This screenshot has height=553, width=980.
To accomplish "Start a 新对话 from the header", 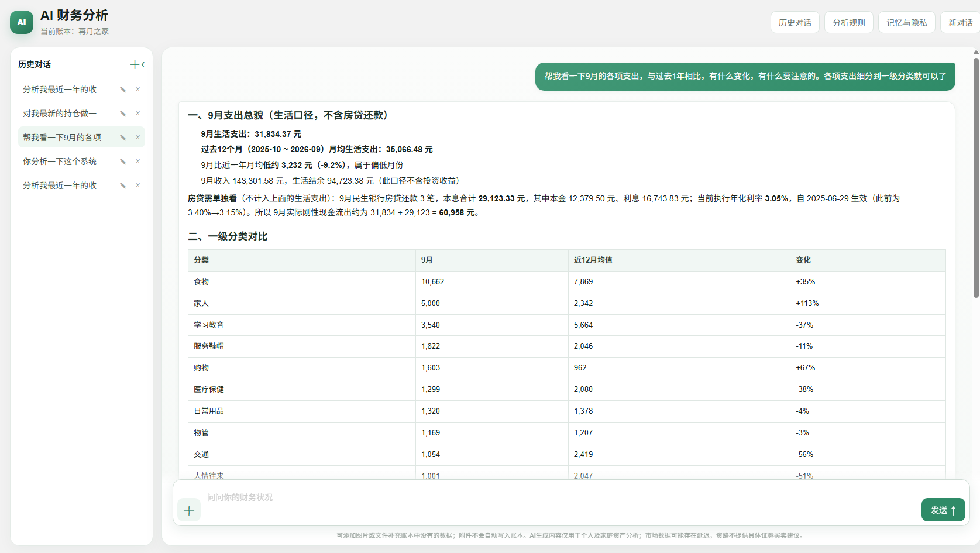I will [960, 23].
